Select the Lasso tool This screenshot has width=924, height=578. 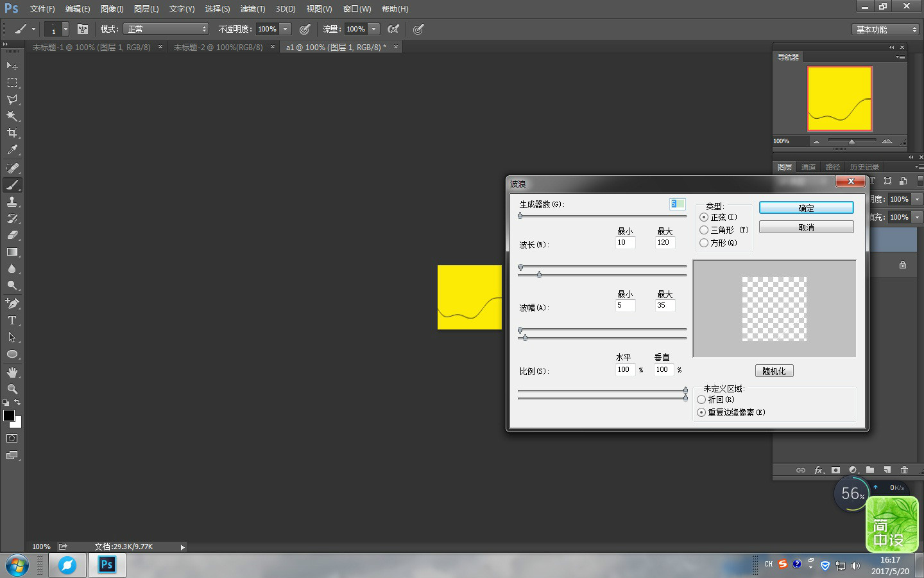click(x=12, y=100)
